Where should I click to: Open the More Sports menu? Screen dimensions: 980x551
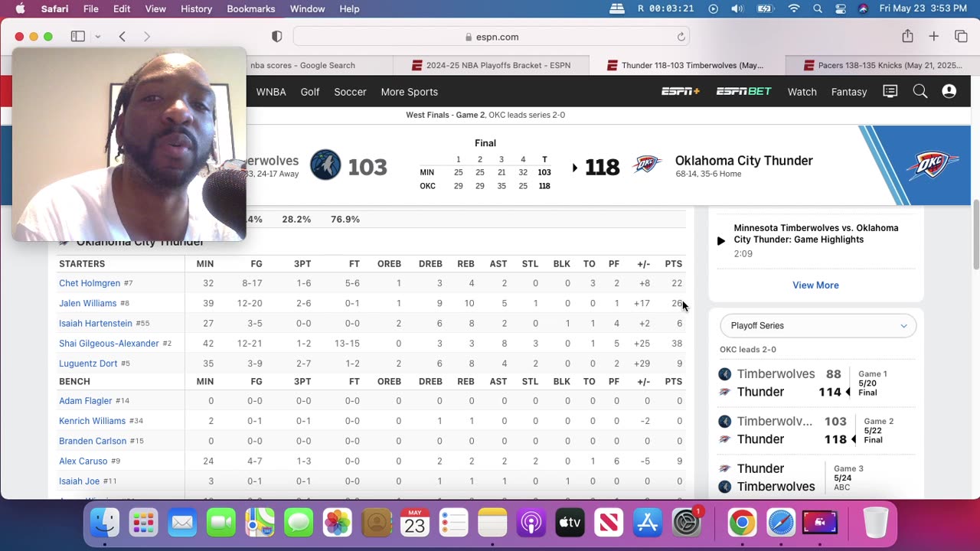tap(409, 92)
